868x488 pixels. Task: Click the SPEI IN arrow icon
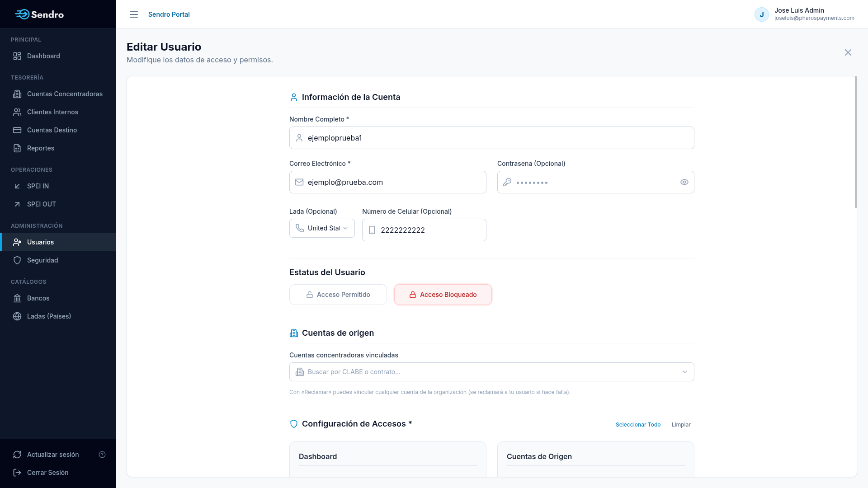pyautogui.click(x=17, y=186)
